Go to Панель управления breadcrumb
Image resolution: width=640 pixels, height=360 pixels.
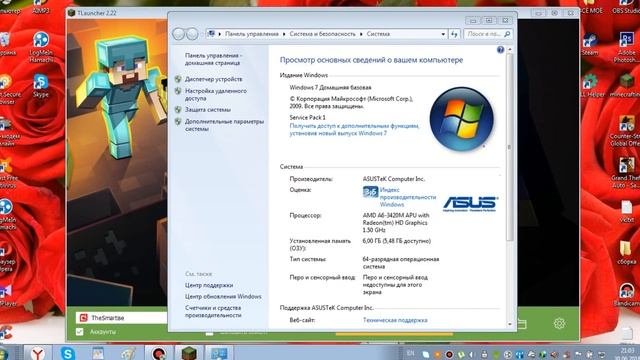[x=252, y=34]
